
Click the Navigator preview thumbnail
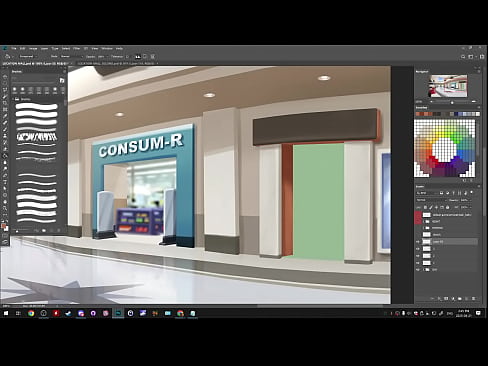pos(448,86)
